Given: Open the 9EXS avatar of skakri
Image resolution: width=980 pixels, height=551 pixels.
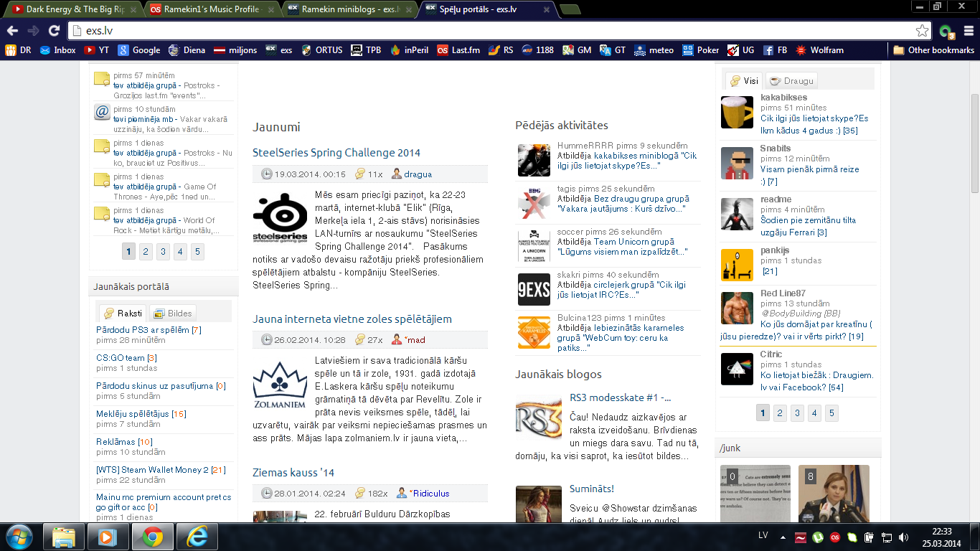Looking at the screenshot, I should pos(534,289).
